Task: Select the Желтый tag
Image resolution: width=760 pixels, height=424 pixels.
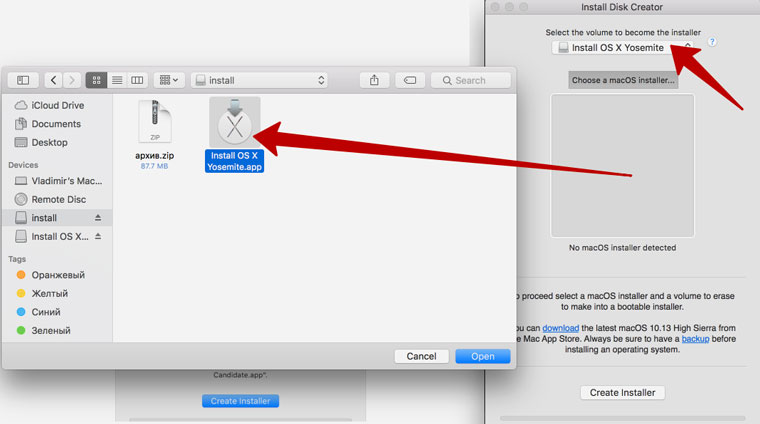Action: (58, 293)
